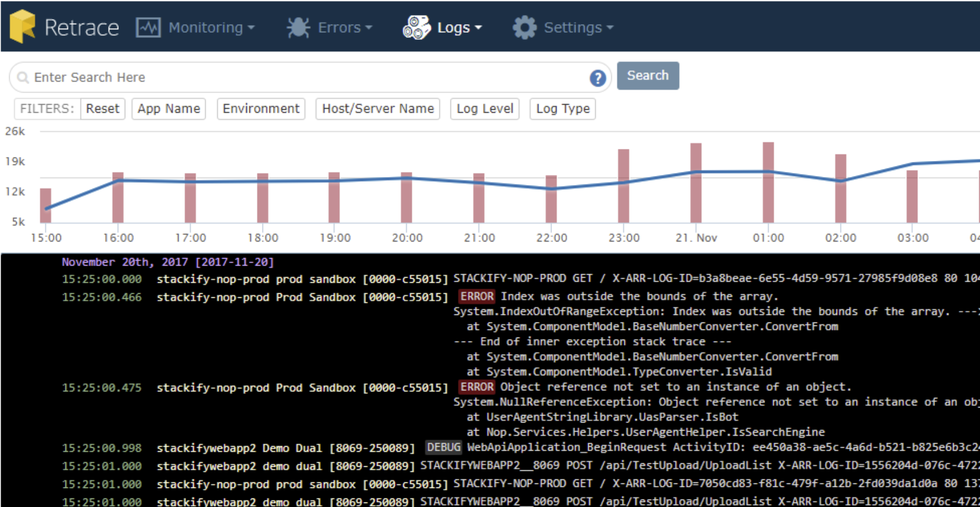The image size is (980, 507).
Task: Expand the Monitoring dropdown menu
Action: (211, 28)
